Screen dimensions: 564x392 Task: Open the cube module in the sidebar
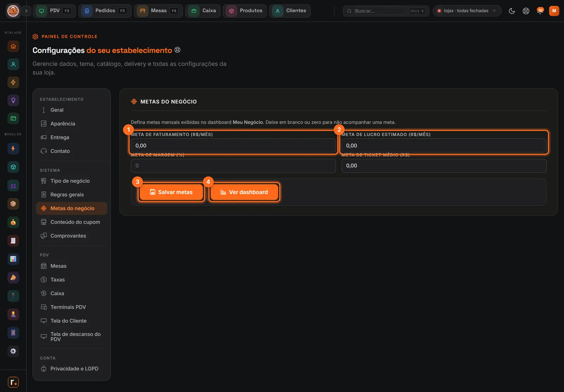pyautogui.click(x=13, y=167)
